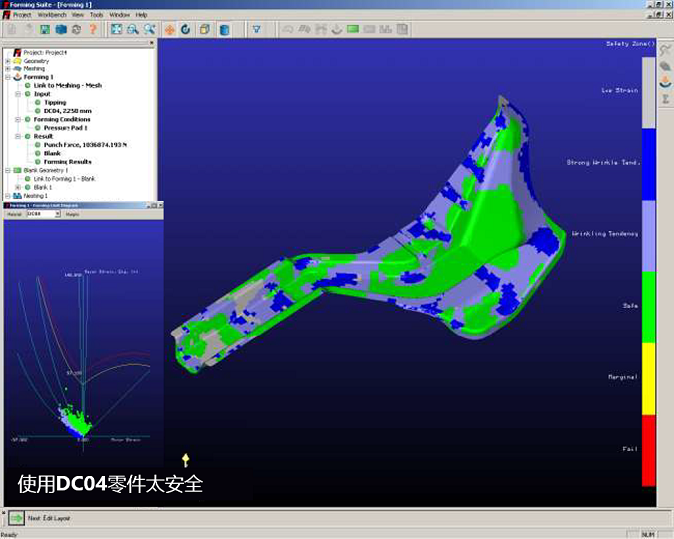The image size is (674, 539).
Task: Click the green icon in right toolbar group
Action: coord(353,30)
